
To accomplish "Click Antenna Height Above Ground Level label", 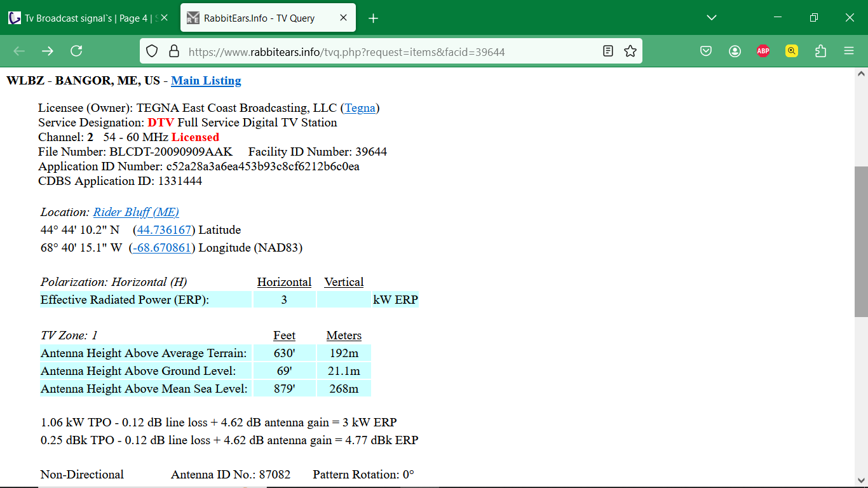I will click(146, 371).
